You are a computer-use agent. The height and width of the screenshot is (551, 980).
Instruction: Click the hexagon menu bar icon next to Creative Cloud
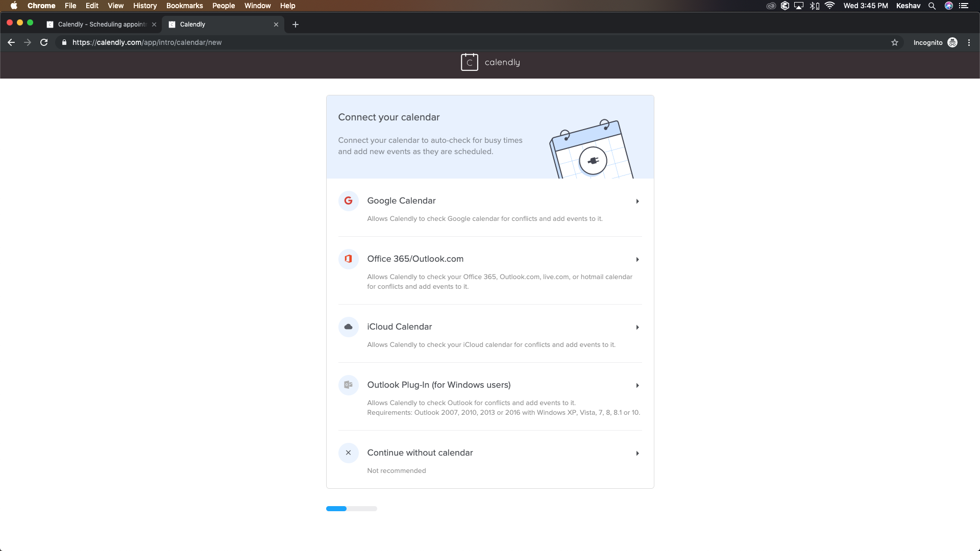click(785, 6)
